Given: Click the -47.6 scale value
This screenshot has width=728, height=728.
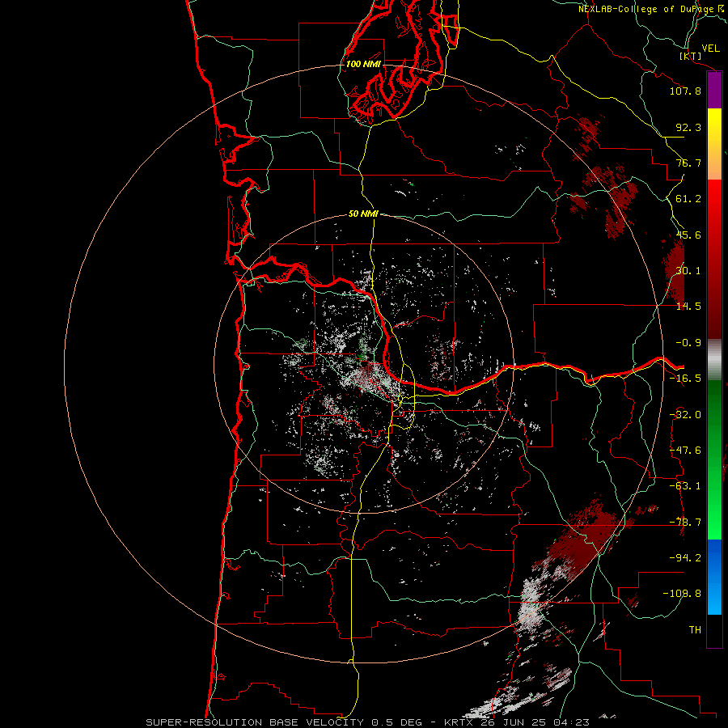Looking at the screenshot, I should (685, 451).
